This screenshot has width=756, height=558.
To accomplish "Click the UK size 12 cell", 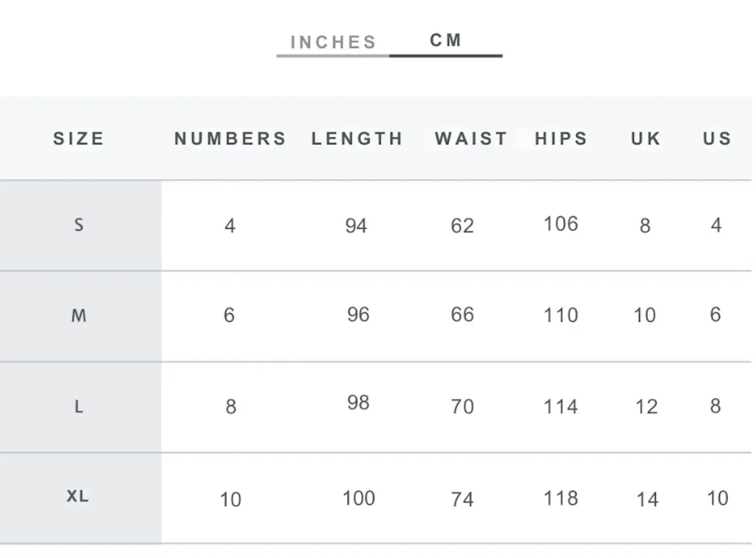I will [x=646, y=406].
